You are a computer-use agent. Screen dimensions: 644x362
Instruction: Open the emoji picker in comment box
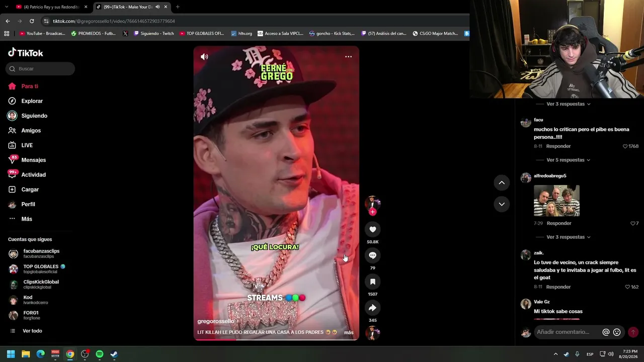click(617, 332)
